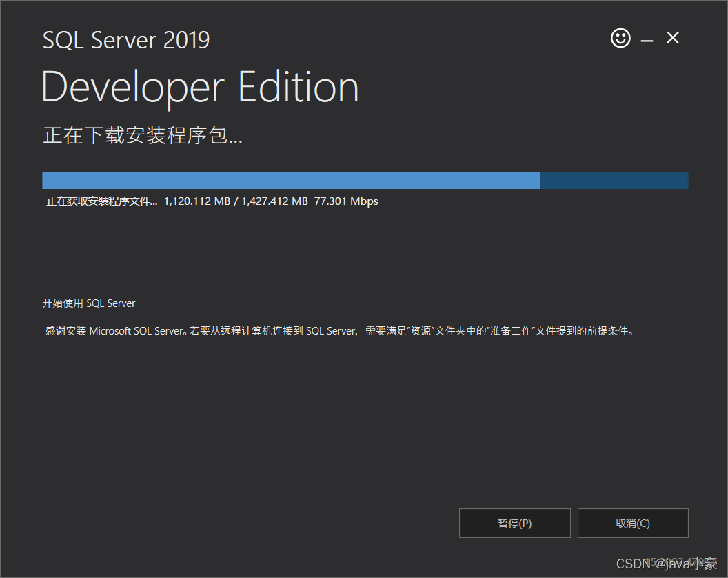
Task: Cancel the installation with 取消(C) button
Action: (633, 524)
